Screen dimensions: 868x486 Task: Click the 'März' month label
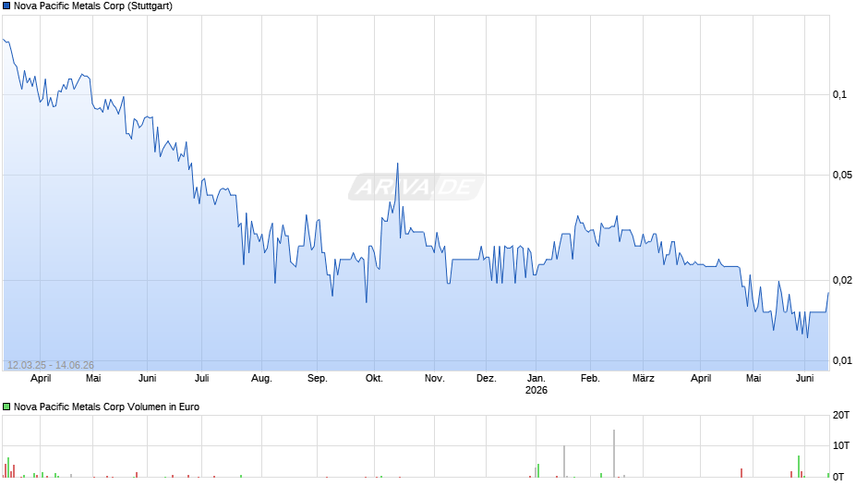tap(644, 378)
